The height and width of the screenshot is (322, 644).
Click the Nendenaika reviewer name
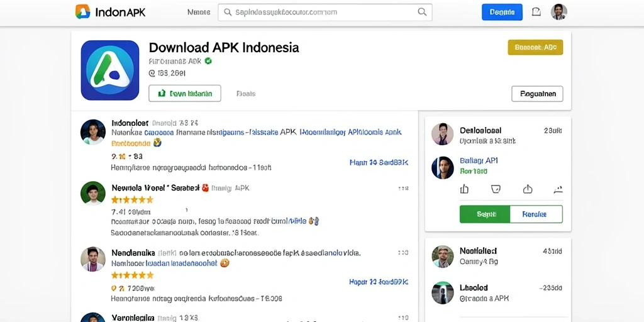[x=133, y=253]
